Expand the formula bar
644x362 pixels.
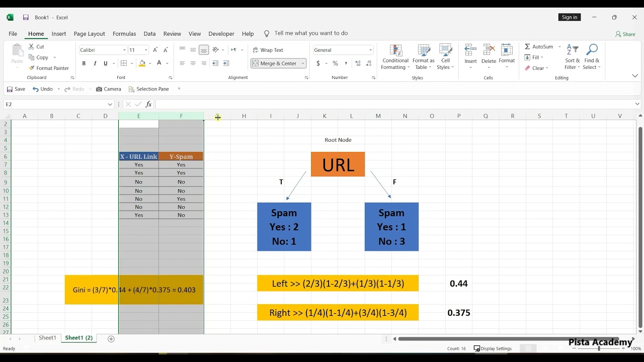pos(637,104)
